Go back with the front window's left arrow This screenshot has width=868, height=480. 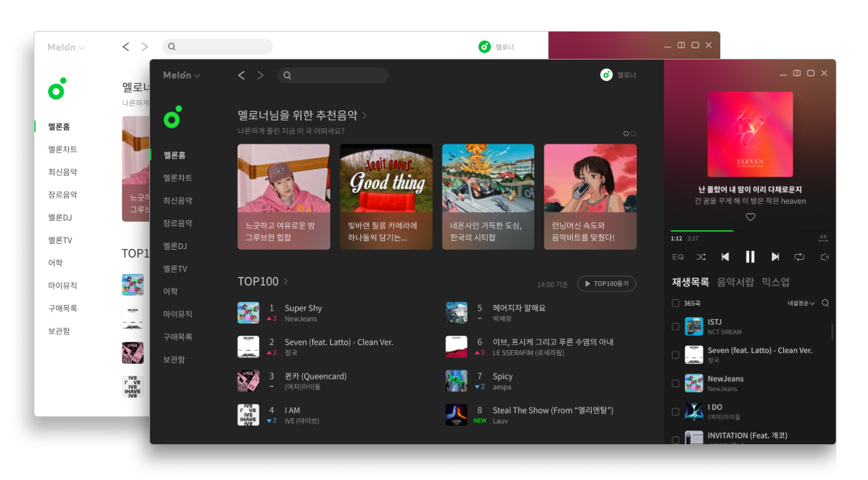241,75
